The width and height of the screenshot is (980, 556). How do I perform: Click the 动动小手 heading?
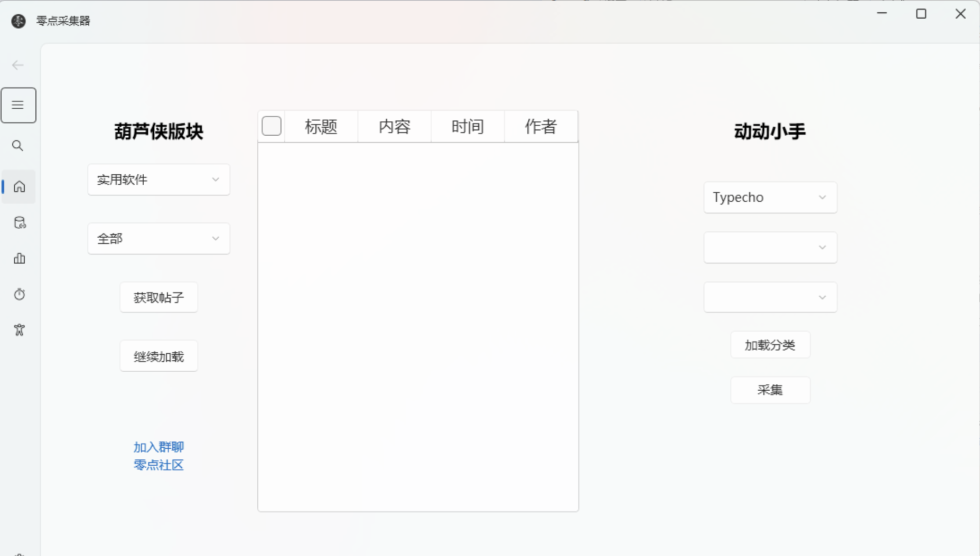click(x=770, y=131)
